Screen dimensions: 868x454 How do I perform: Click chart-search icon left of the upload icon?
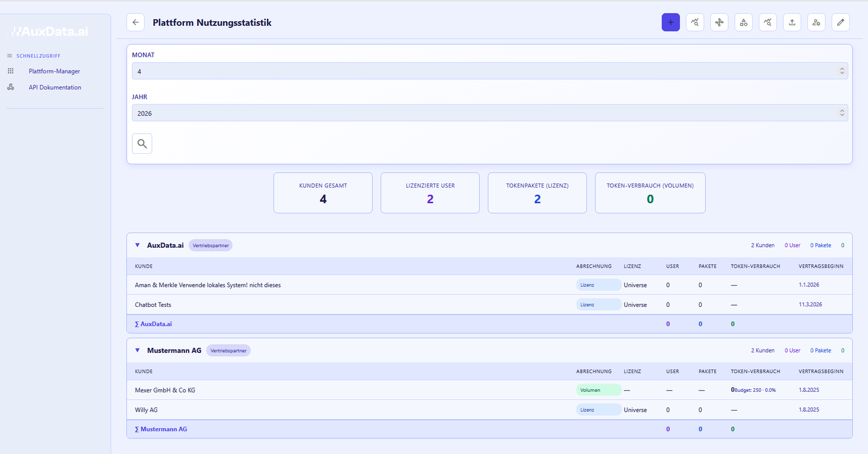[x=768, y=22]
